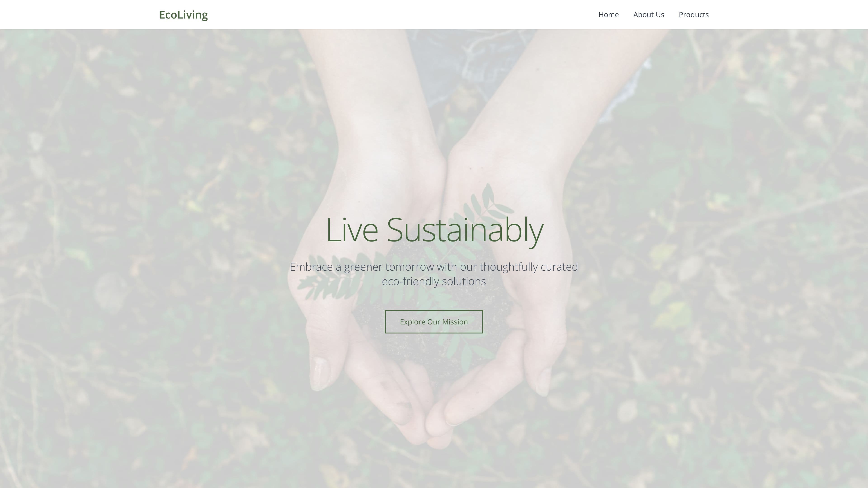
Task: Click the word Live in the heading
Action: (352, 230)
